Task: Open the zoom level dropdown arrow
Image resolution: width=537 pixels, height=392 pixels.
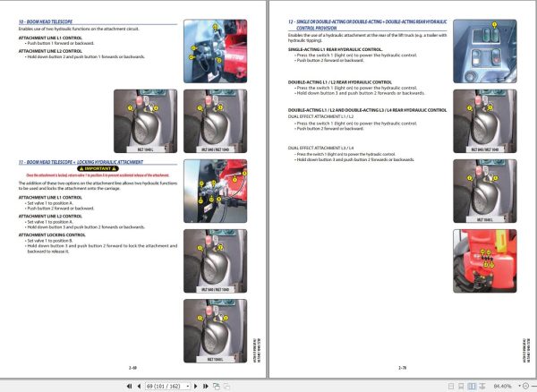Action: click(519, 386)
